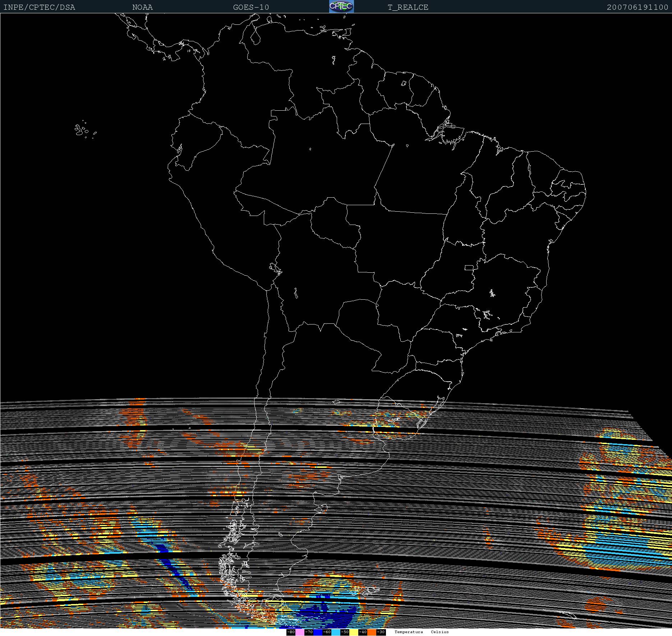Select the dark blue legend swatch
The width and height of the screenshot is (672, 636).
coord(318,632)
